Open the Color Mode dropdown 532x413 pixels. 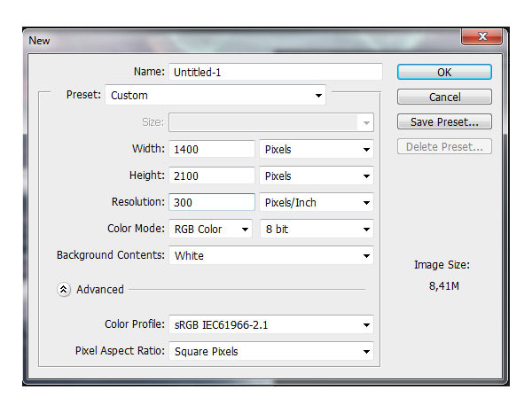pos(210,230)
